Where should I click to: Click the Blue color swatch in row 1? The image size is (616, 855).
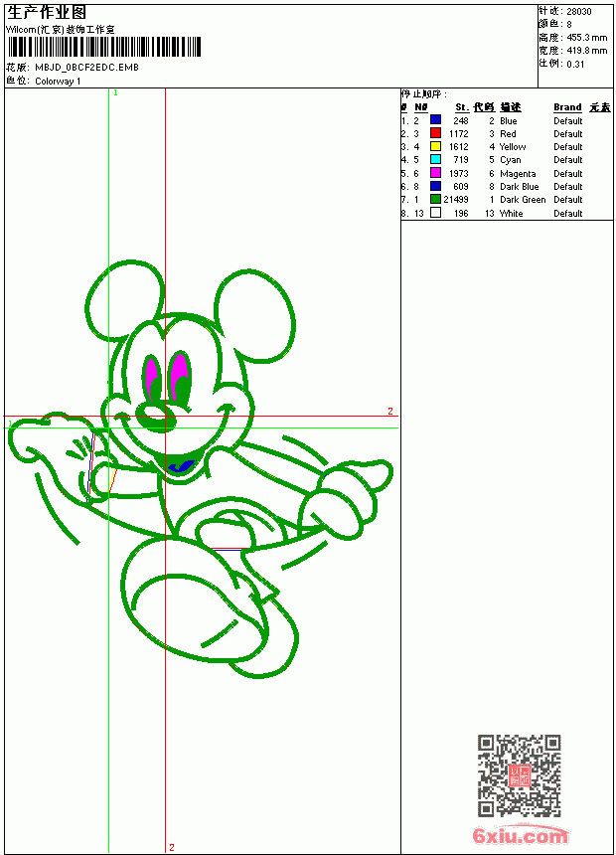click(x=435, y=119)
